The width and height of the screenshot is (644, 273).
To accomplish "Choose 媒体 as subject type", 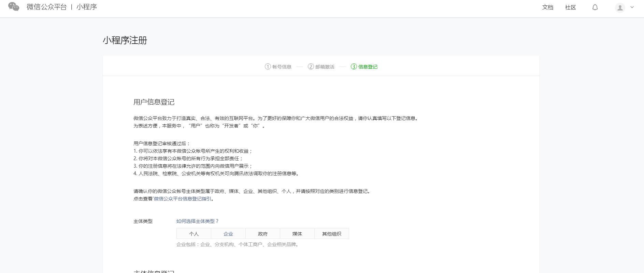I will (297, 234).
